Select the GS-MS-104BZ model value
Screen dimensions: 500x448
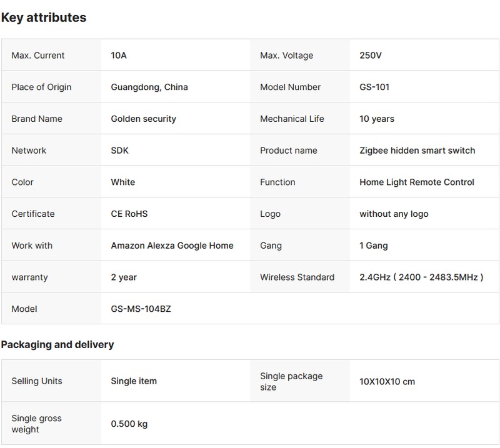(x=141, y=309)
